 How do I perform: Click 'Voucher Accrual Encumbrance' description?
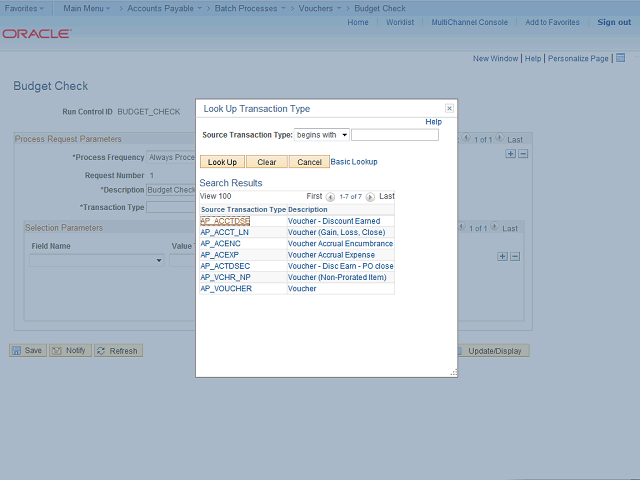(x=340, y=244)
